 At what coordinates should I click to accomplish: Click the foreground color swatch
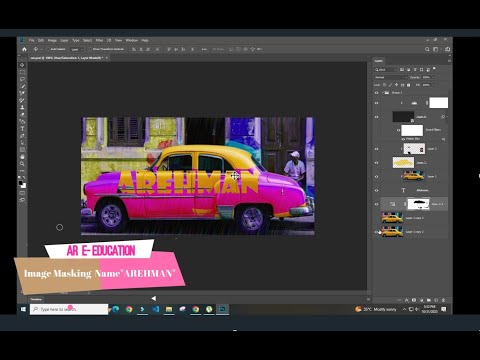pyautogui.click(x=21, y=183)
